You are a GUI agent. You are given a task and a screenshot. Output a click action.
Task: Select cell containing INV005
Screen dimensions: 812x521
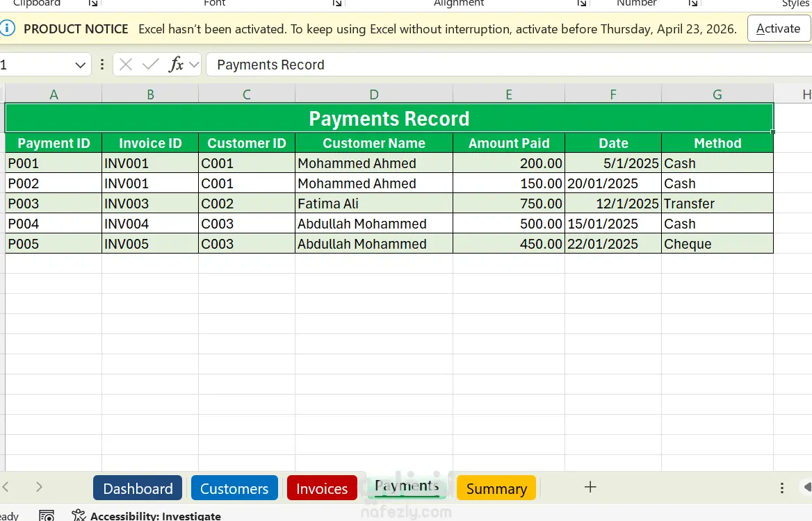click(150, 244)
